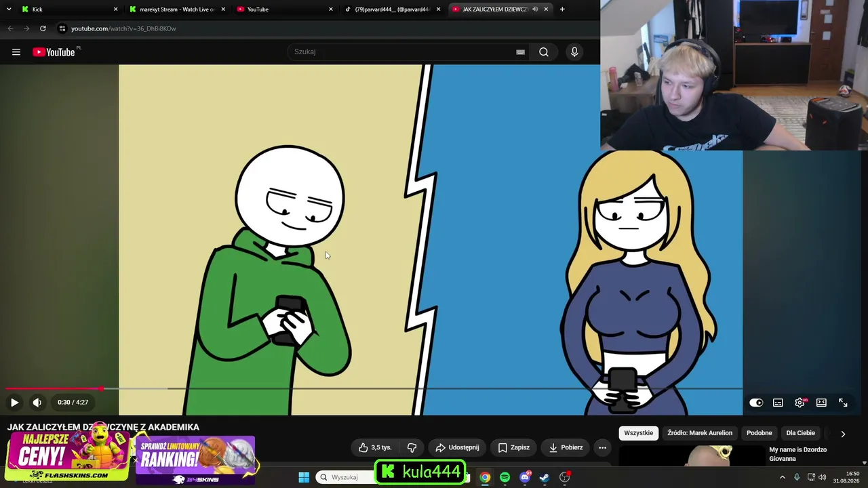The height and width of the screenshot is (488, 868).
Task: Share the video via Udostępnij
Action: [457, 447]
